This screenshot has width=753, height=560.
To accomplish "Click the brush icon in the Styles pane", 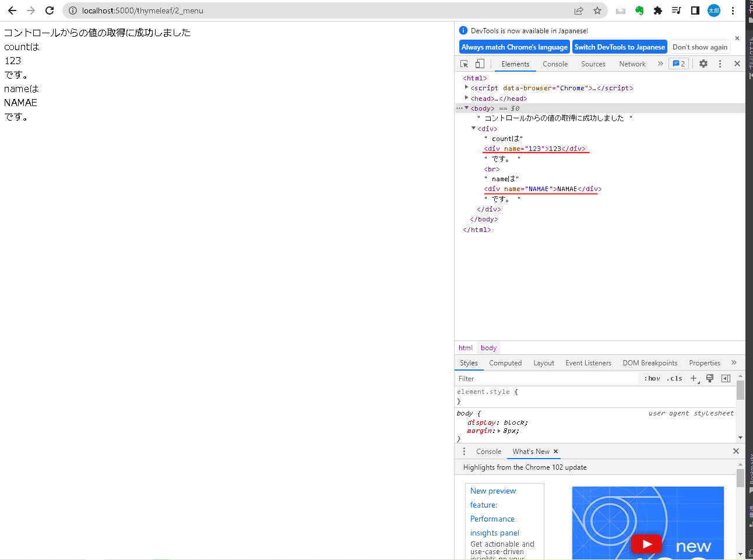I will tap(709, 378).
